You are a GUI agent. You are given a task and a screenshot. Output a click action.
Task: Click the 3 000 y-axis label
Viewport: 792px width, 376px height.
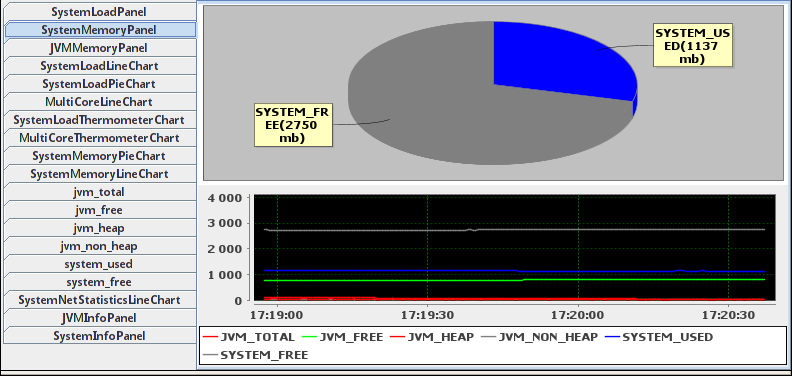tap(224, 223)
